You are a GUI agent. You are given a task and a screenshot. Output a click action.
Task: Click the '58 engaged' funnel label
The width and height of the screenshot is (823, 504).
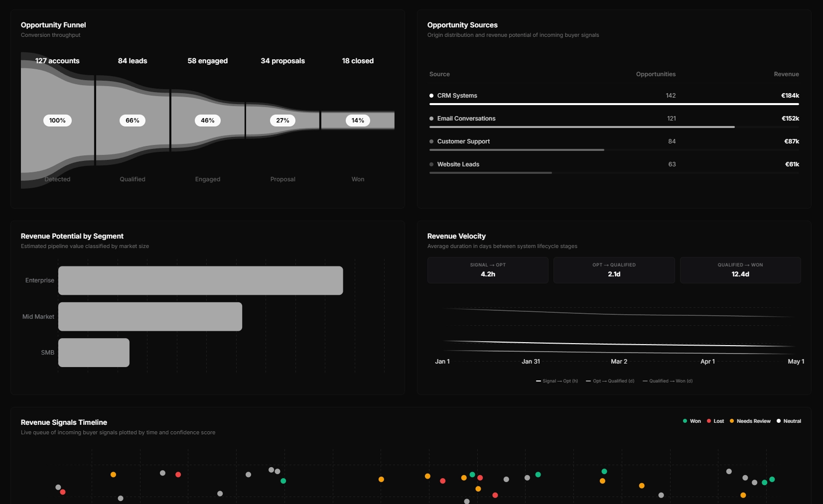point(208,61)
